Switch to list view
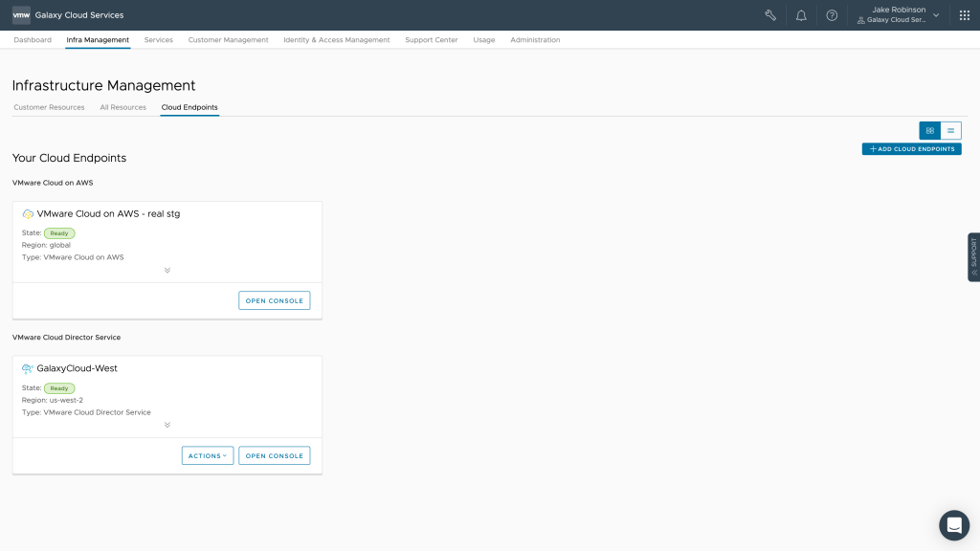Viewport: 980px width, 551px height. click(x=950, y=130)
